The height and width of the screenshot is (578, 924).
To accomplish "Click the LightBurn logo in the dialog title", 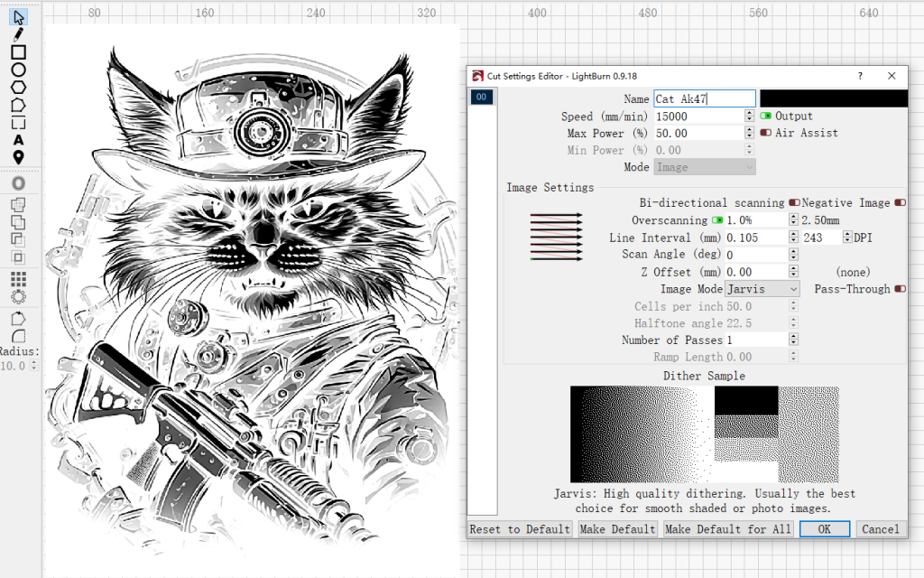I will [478, 76].
